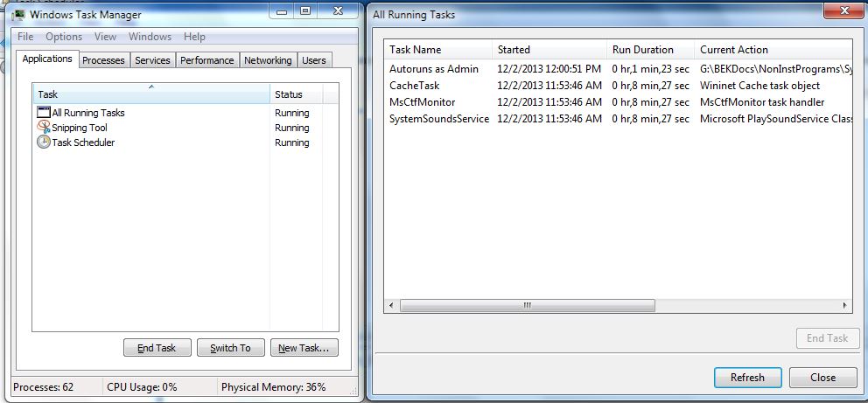Screen dimensions: 868x403
Task: Click the End Task button in Task Manager
Action: [157, 348]
